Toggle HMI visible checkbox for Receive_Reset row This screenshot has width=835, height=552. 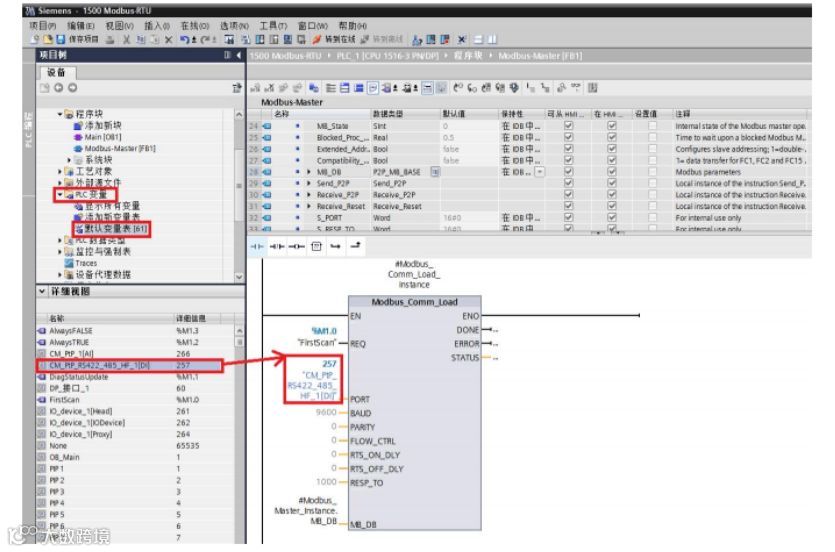click(611, 205)
